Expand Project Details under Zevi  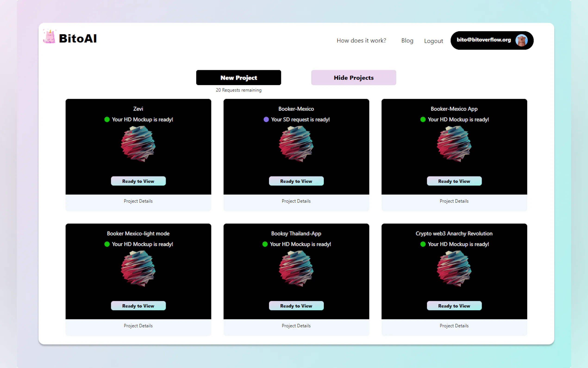click(138, 201)
